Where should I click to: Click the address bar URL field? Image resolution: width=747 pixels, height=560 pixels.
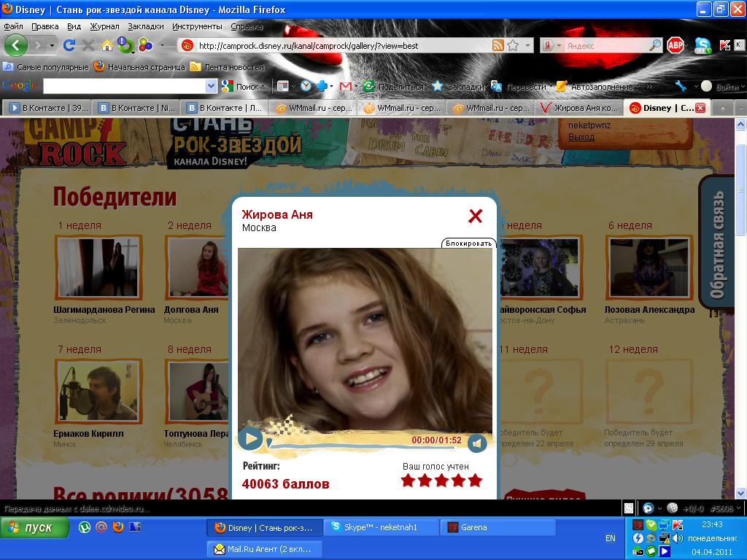343,45
